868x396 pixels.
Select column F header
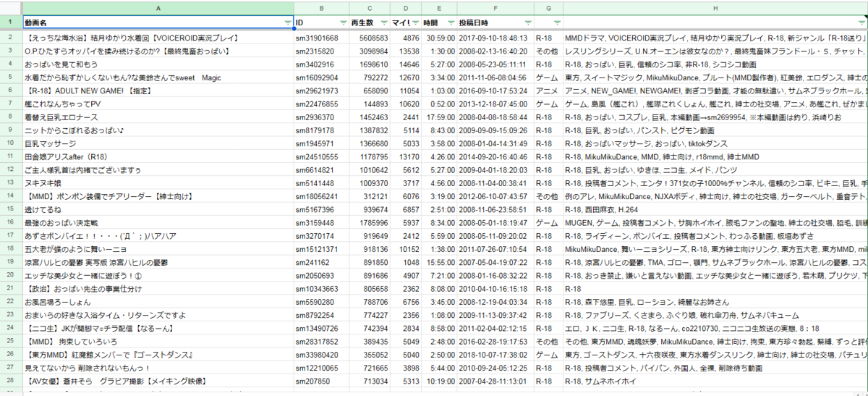coord(495,7)
